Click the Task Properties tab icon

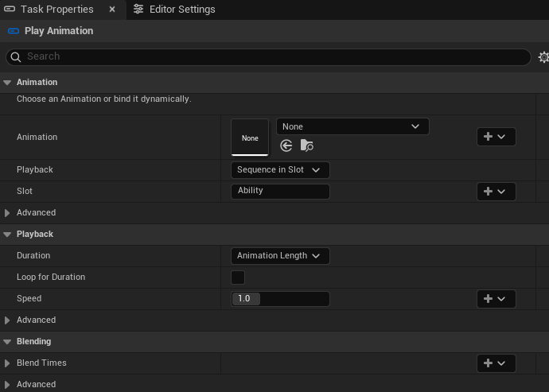point(10,9)
